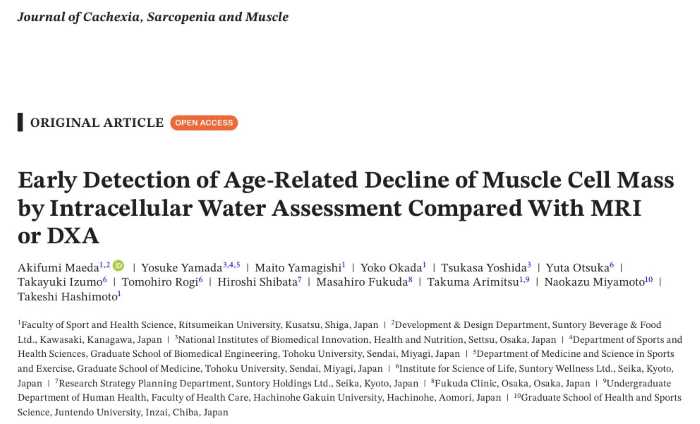Screen dimensions: 700x424
Task: Click author Masahiro Fukuda
Action: 362,282
